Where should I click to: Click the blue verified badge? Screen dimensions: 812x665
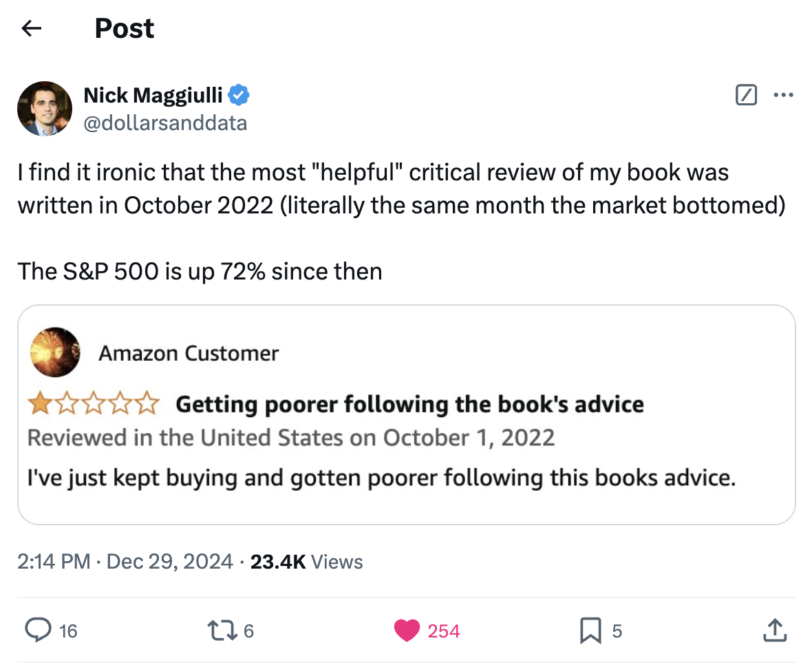239,95
